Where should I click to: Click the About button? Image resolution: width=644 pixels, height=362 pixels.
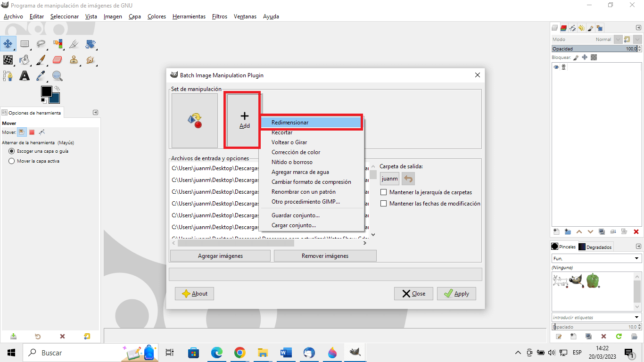pyautogui.click(x=194, y=294)
